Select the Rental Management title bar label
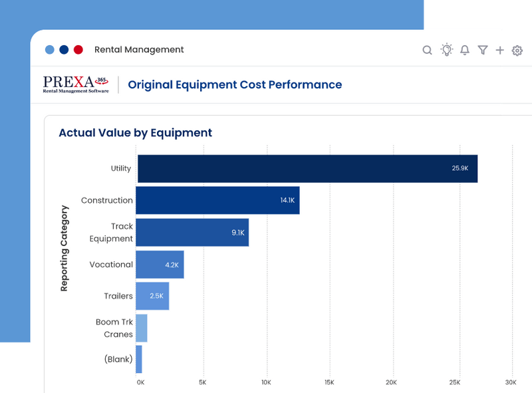532x393 pixels. [x=140, y=49]
